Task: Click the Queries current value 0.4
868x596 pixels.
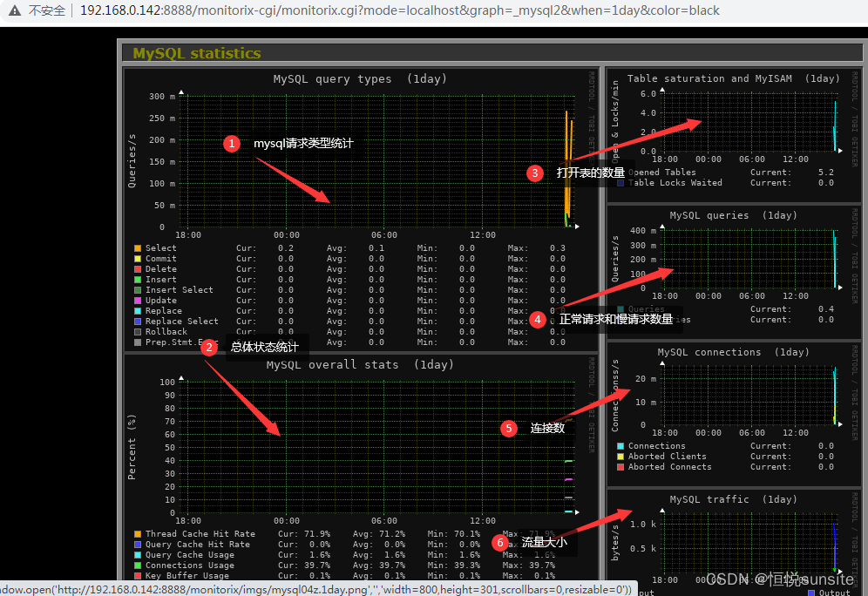Action: [x=826, y=309]
